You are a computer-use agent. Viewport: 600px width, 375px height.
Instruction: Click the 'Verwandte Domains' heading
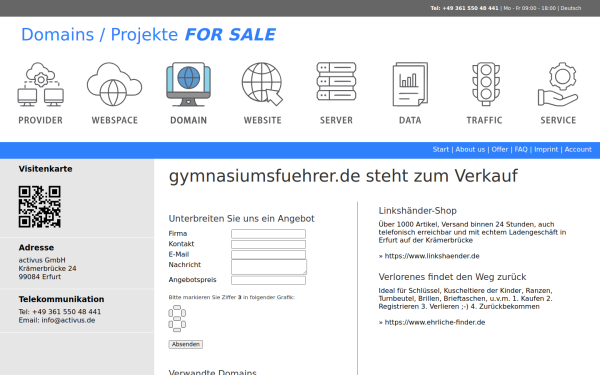point(212,372)
